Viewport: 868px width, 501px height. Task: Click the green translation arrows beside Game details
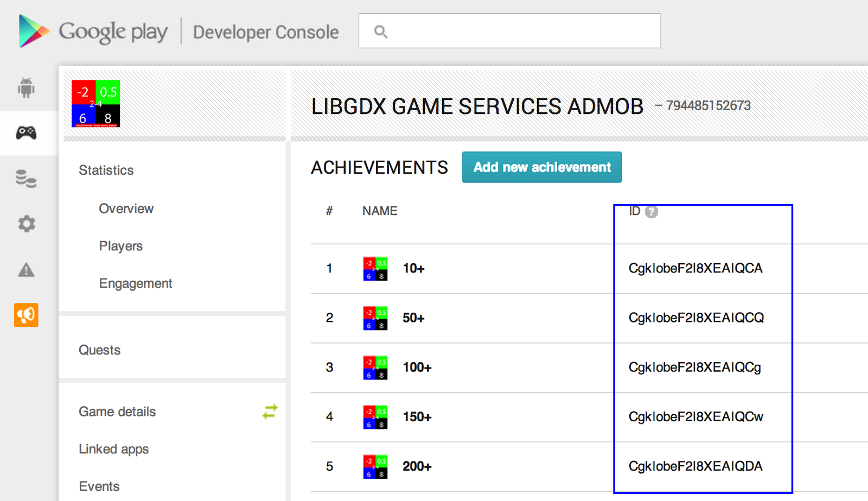(x=270, y=411)
